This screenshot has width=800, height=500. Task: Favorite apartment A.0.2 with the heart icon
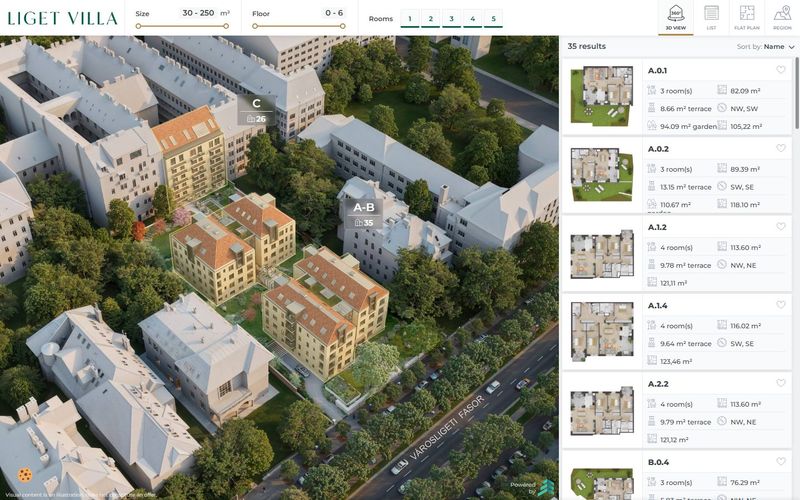781,148
